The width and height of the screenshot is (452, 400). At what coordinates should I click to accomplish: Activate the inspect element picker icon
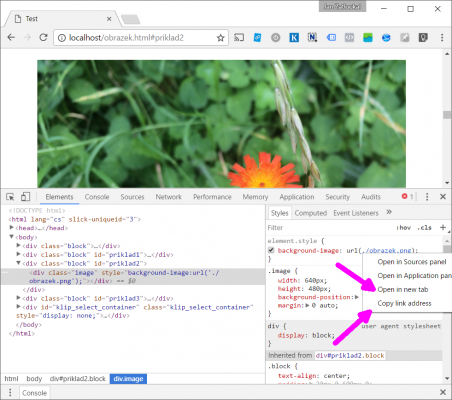click(x=10, y=197)
